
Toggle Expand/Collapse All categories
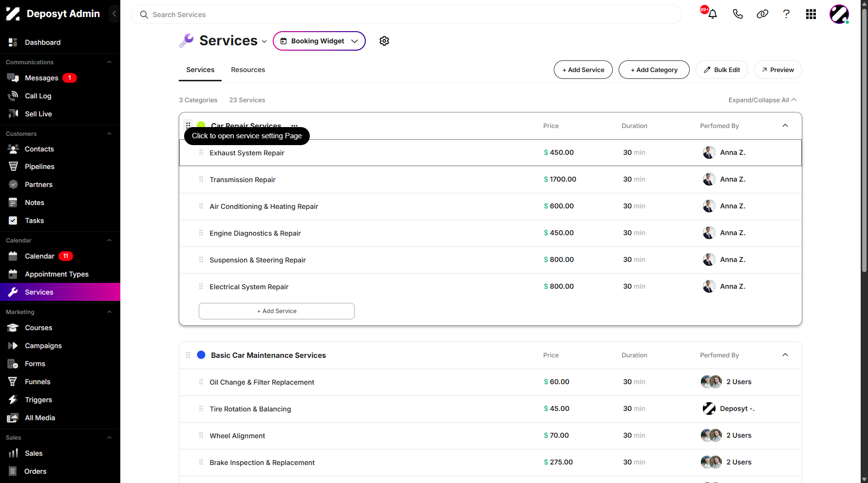(x=762, y=100)
